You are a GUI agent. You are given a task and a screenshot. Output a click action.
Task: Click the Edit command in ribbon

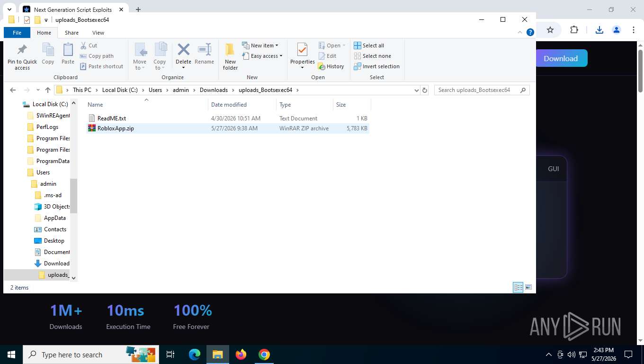(x=327, y=56)
